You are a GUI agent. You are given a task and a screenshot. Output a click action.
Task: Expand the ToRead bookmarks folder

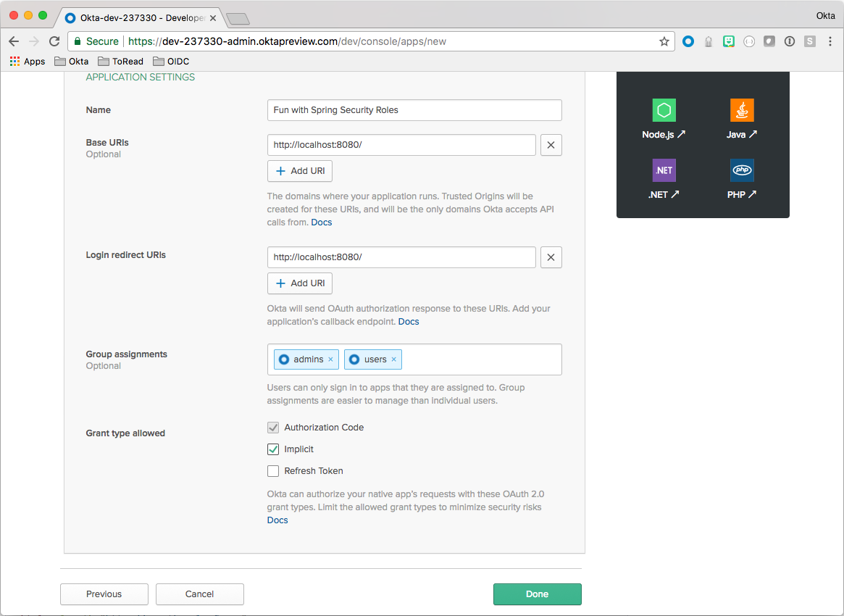click(x=120, y=62)
